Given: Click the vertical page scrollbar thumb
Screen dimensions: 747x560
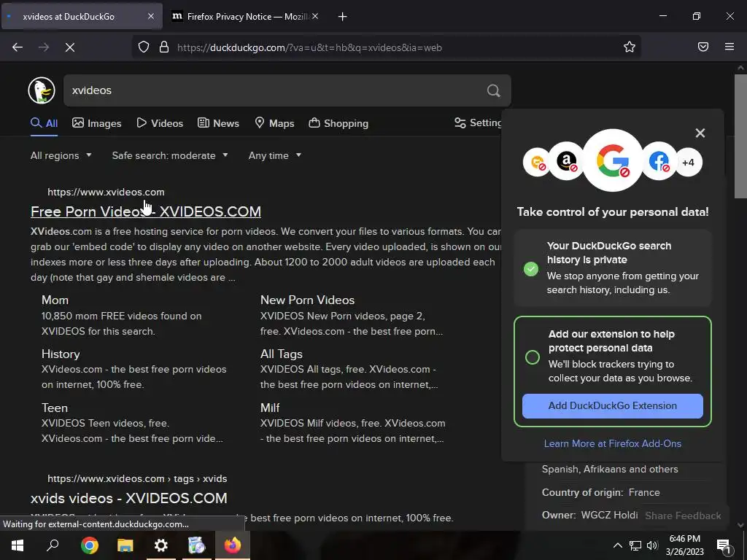Looking at the screenshot, I should pyautogui.click(x=740, y=136).
